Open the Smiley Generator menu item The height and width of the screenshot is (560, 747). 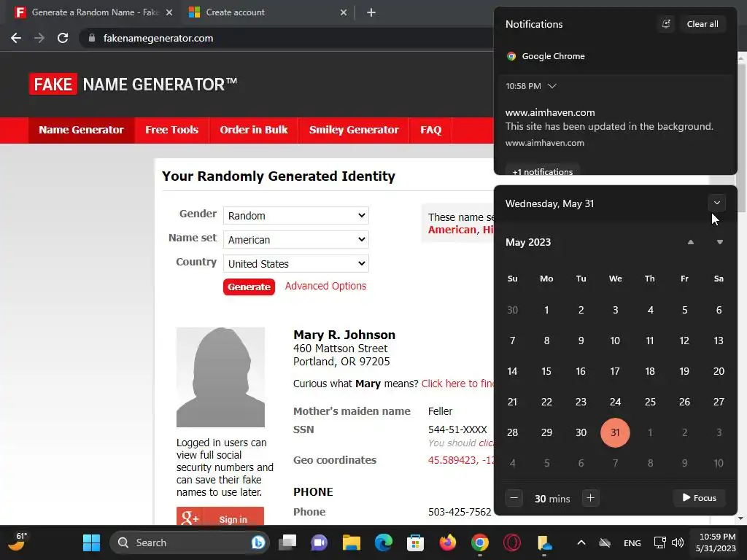(x=354, y=130)
